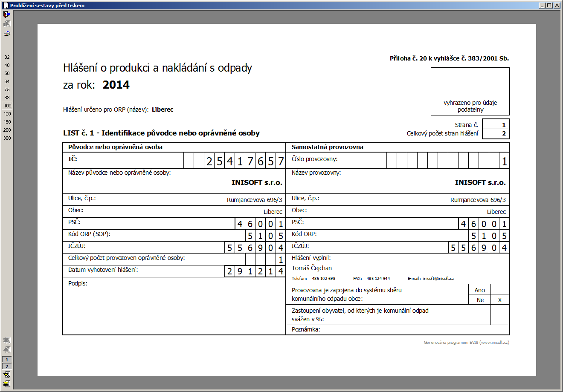
Task: Set zoom level to 120
Action: point(7,114)
